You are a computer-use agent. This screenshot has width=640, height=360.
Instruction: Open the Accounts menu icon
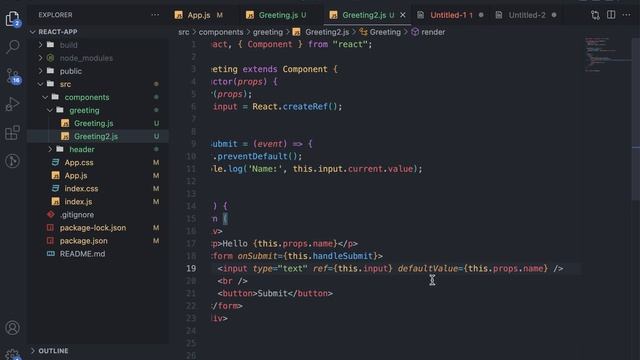point(13,328)
